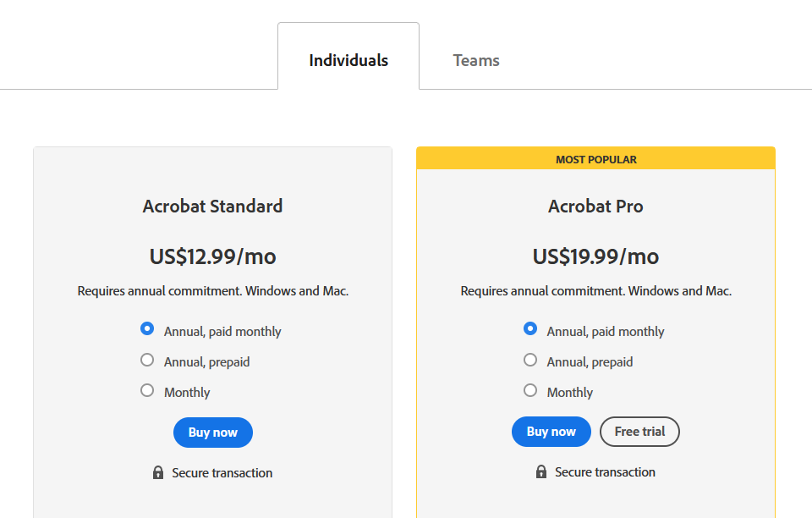Screen dimensions: 812x518
Task: Click the lock icon under Acrobat Standard
Action: [158, 472]
